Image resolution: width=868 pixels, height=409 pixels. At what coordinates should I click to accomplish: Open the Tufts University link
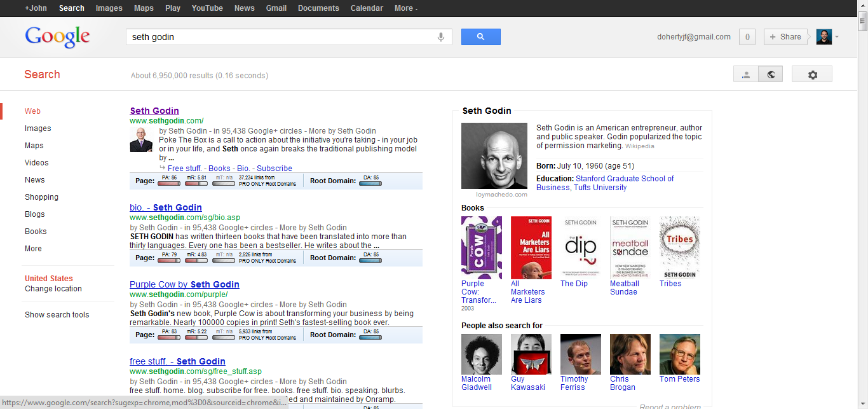600,188
